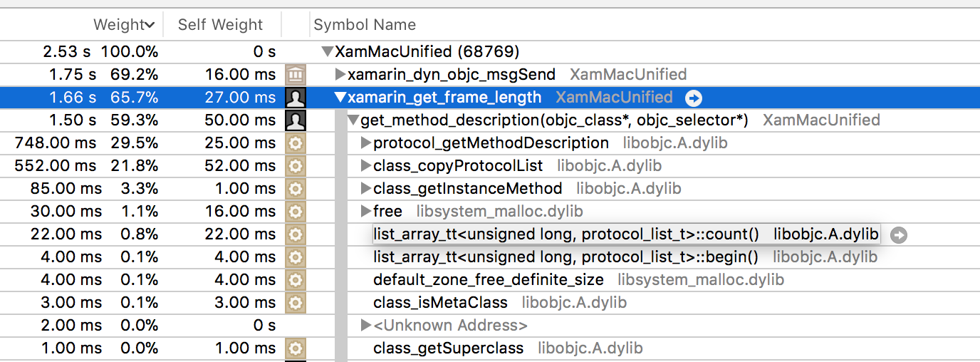Collapse xamarin_get_frame_length disclosure triangle
The image size is (980, 362).
[340, 98]
